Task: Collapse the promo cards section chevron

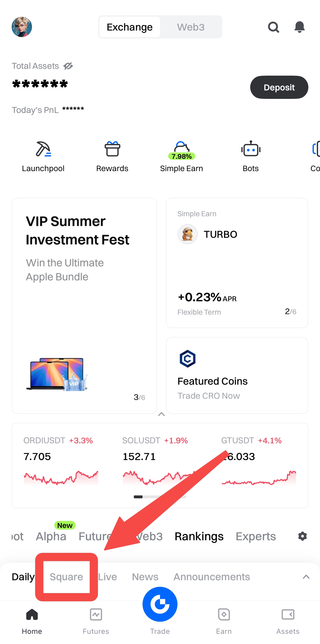Action: 161,414
